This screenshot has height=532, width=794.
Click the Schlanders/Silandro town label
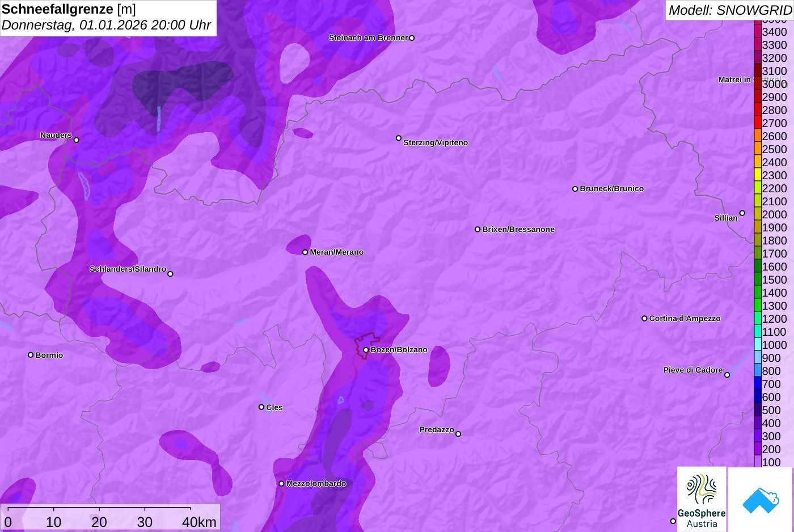[128, 269]
